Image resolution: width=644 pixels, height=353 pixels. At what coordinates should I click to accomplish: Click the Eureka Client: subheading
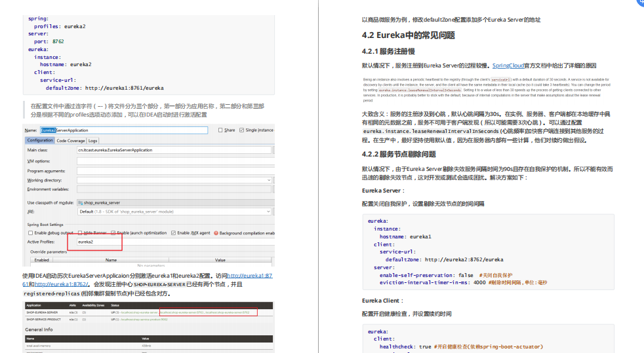[x=382, y=301]
